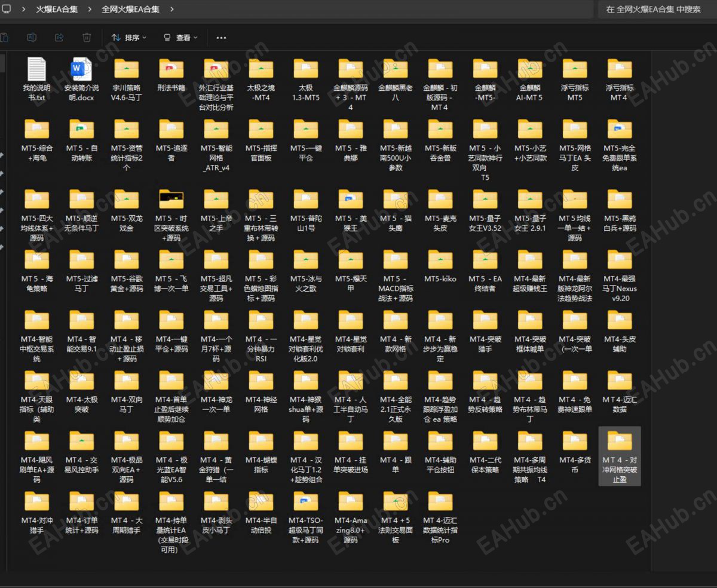Select the MT5-雅典娜 folder
Screen dimensions: 717x588
tap(351, 140)
